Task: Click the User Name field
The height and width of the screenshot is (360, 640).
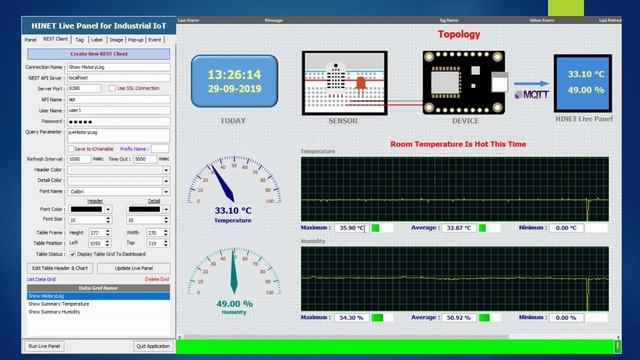Action: [118, 110]
